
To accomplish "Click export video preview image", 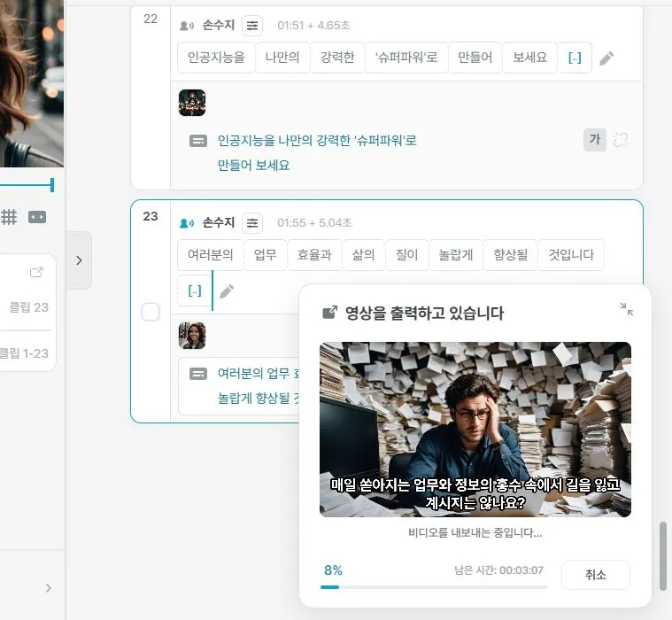I will click(x=475, y=430).
